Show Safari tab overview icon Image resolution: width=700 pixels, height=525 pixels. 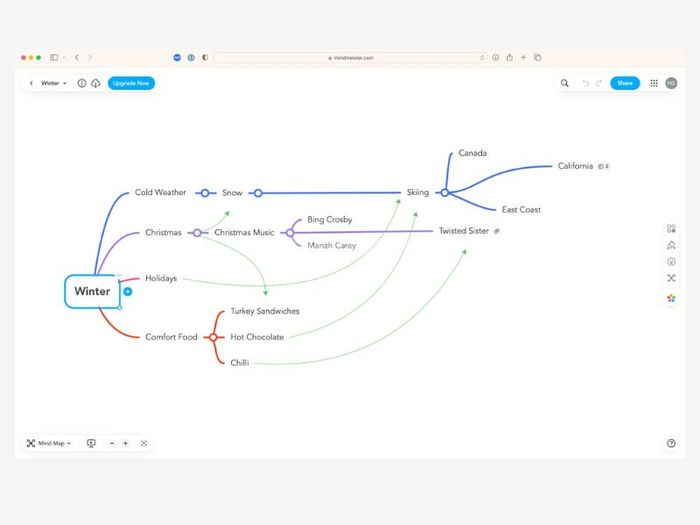[x=538, y=57]
